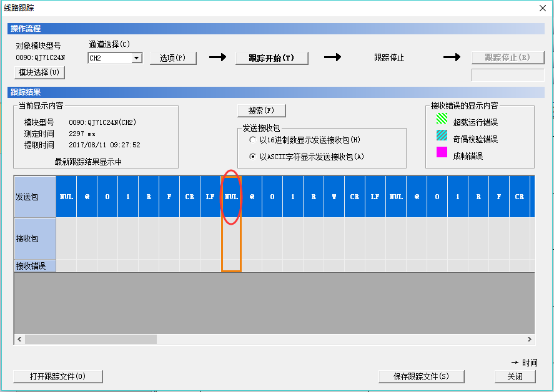Save trace file with 保存跟踪文件(S)
Screen dimensions: 554x392
coord(421,376)
